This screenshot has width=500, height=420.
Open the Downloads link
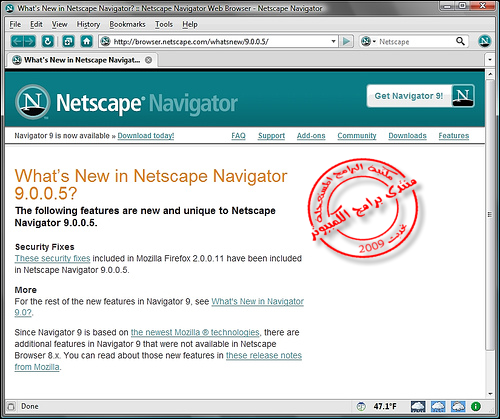click(407, 136)
